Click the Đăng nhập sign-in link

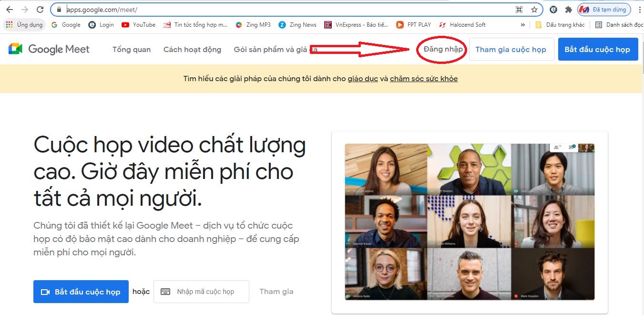443,49
